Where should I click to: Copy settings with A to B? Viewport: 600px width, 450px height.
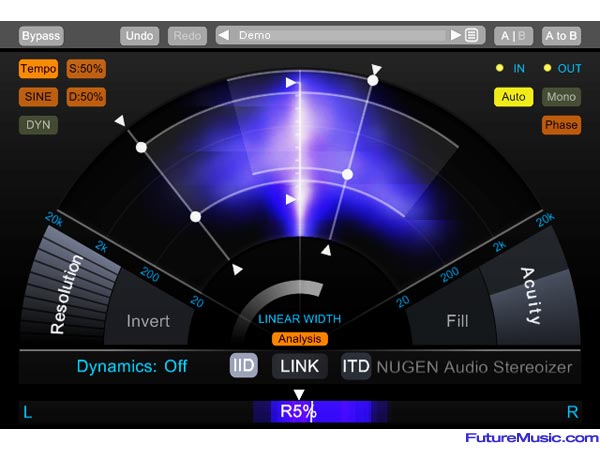coord(561,36)
